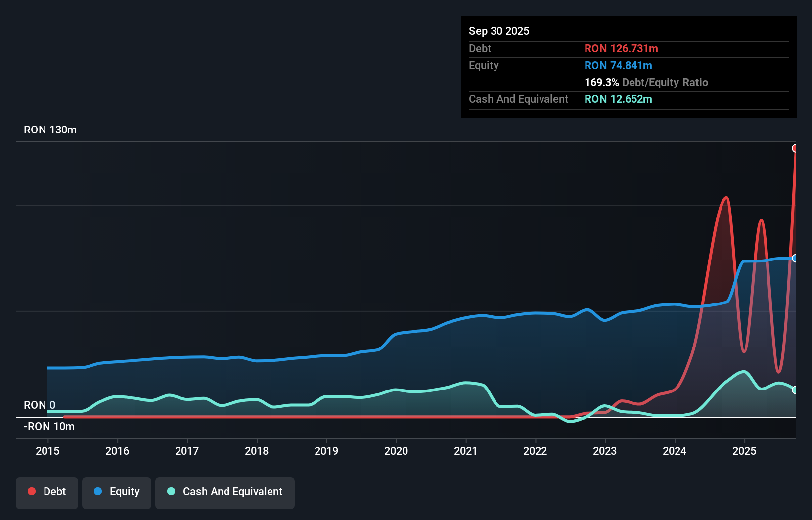Viewport: 812px width, 520px height.
Task: Click the teal Cash And Equivalent legend dot
Action: (x=170, y=491)
